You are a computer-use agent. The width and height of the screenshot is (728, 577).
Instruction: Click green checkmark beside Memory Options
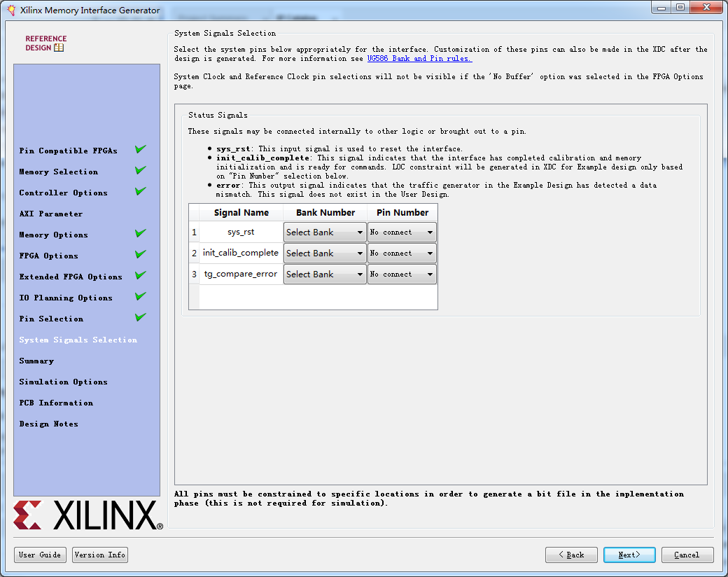141,232
